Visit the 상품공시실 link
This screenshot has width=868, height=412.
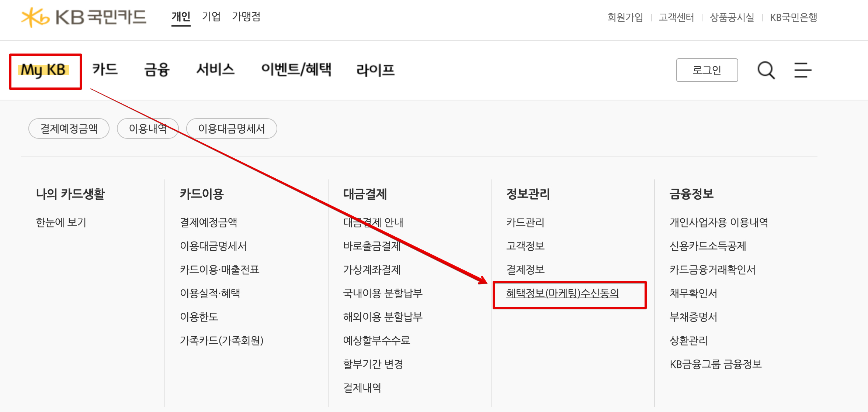732,17
